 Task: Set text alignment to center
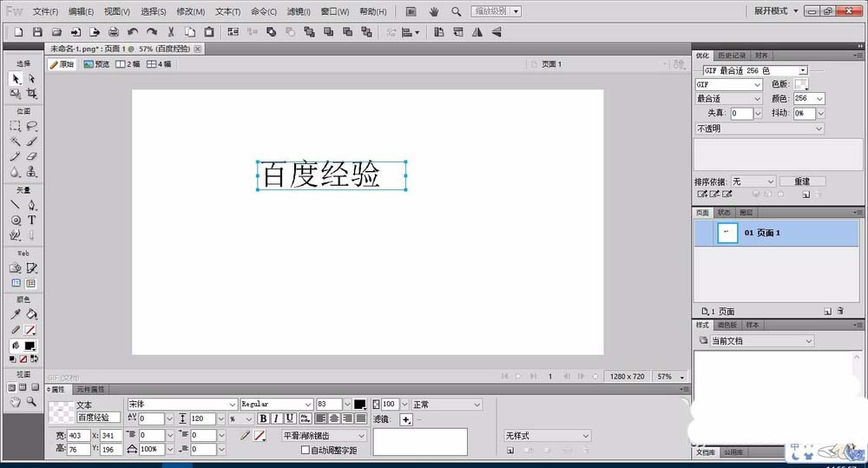pos(334,419)
